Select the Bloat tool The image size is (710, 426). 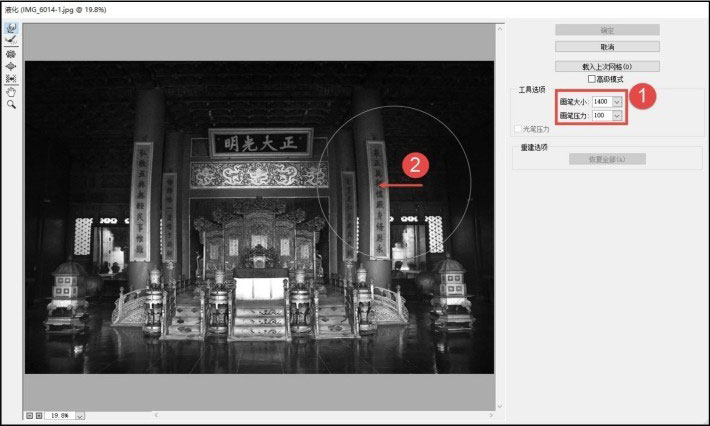pyautogui.click(x=11, y=66)
